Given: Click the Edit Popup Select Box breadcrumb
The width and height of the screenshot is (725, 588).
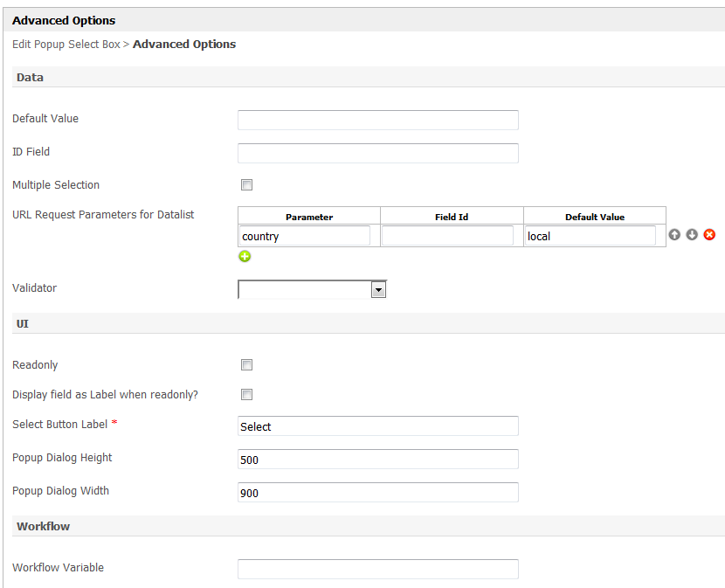Looking at the screenshot, I should pyautogui.click(x=66, y=45).
